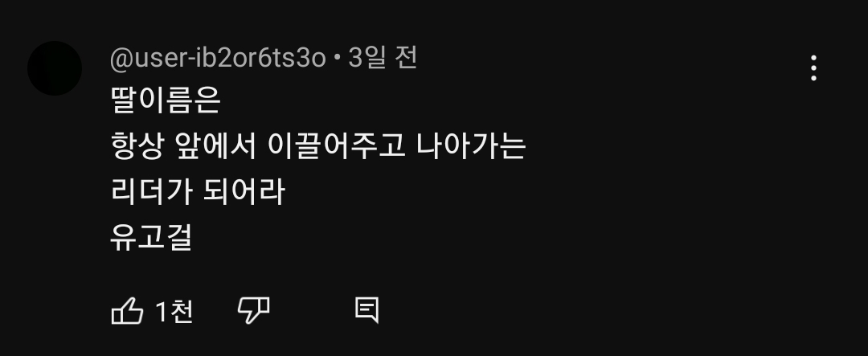Viewport: 868px width, 356px height.
Task: Visit the @user-ib2or6ts3o channel link
Action: [218, 58]
